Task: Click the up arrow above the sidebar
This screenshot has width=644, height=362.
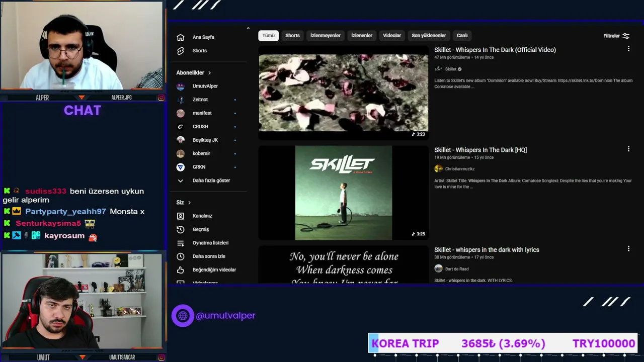Action: 248,28
